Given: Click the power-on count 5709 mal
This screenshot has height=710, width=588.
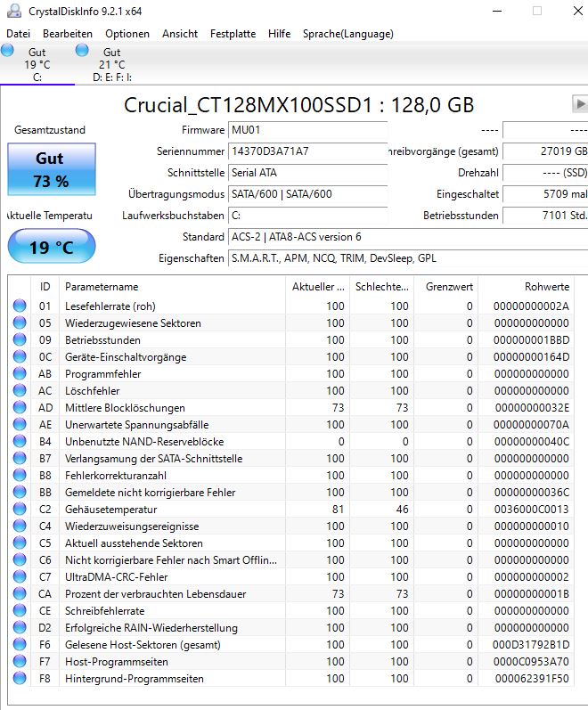Looking at the screenshot, I should (x=545, y=194).
